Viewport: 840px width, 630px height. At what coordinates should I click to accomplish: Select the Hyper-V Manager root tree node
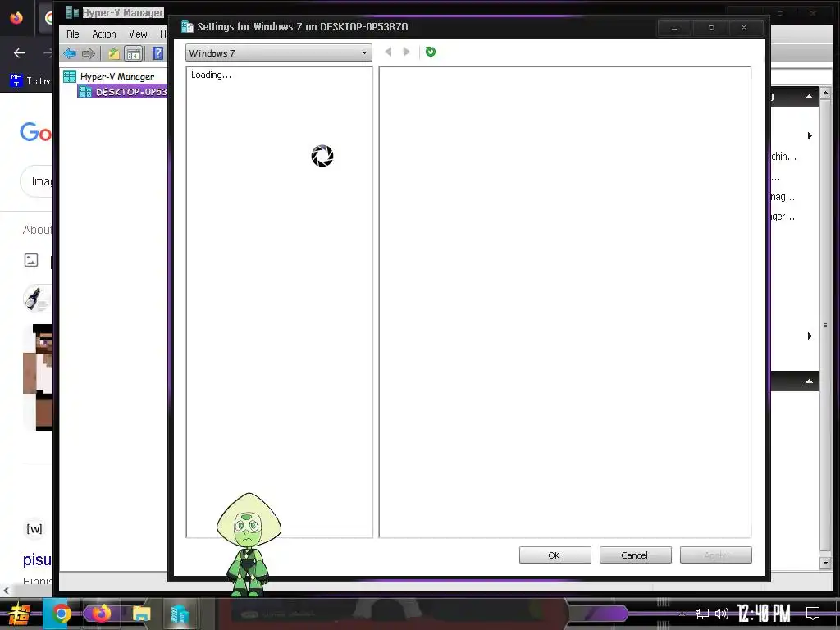116,76
